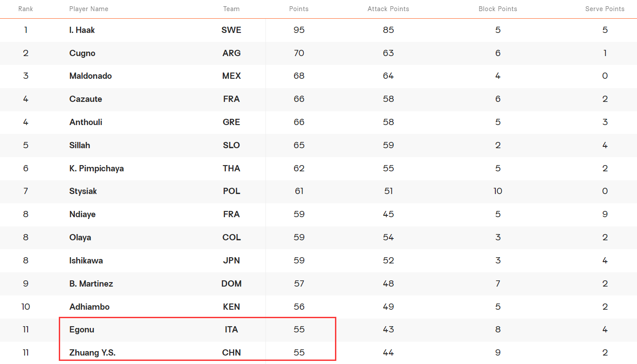Click on Maldonado player name

pos(90,76)
